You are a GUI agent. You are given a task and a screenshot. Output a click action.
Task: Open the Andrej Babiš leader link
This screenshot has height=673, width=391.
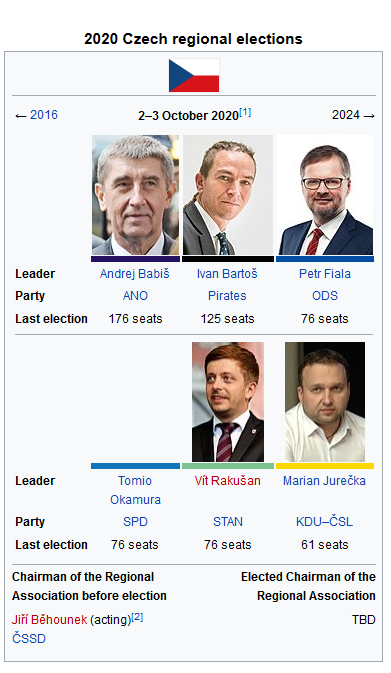pos(135,274)
